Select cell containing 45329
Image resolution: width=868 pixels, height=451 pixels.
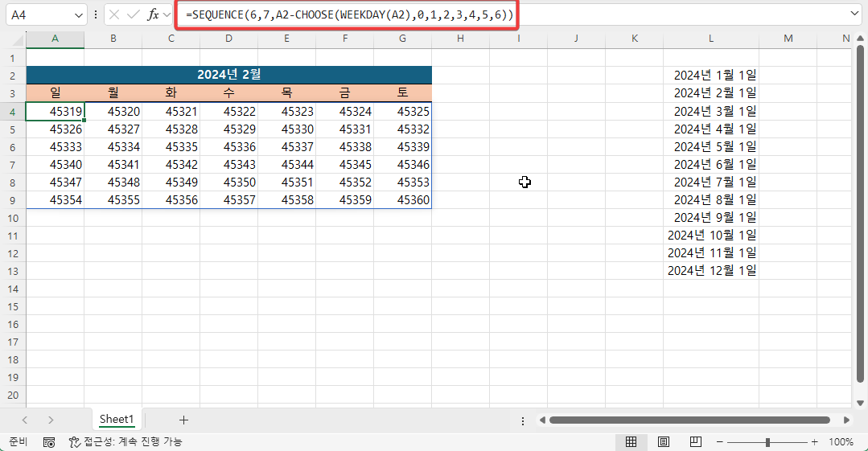pos(228,129)
